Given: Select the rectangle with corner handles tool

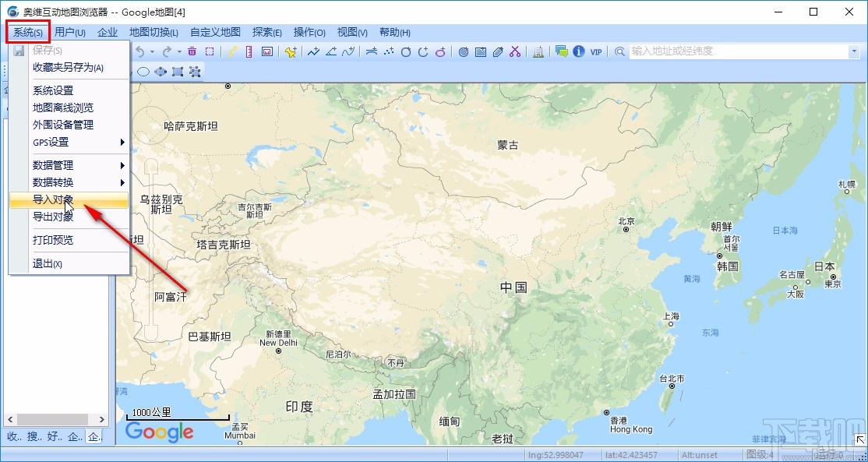Looking at the screenshot, I should click(x=178, y=72).
